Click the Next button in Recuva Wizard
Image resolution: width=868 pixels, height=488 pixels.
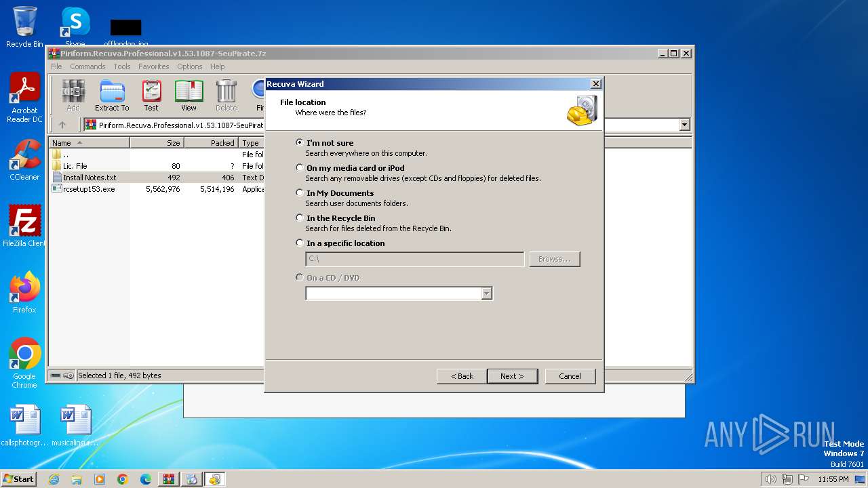pos(513,376)
